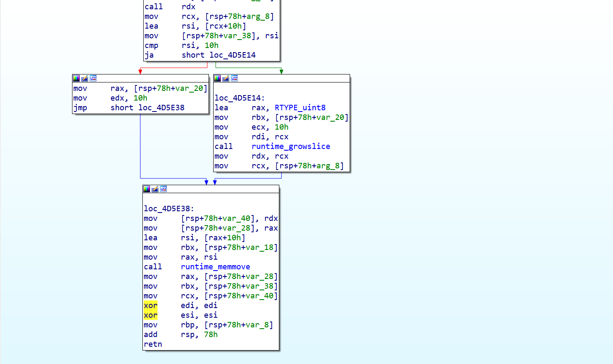
Task: Select the RTYPE_uint8 symbol reference
Action: pos(300,108)
